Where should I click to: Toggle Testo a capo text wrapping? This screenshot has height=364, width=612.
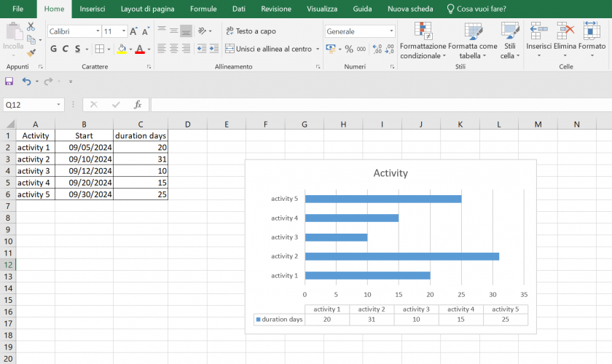251,31
